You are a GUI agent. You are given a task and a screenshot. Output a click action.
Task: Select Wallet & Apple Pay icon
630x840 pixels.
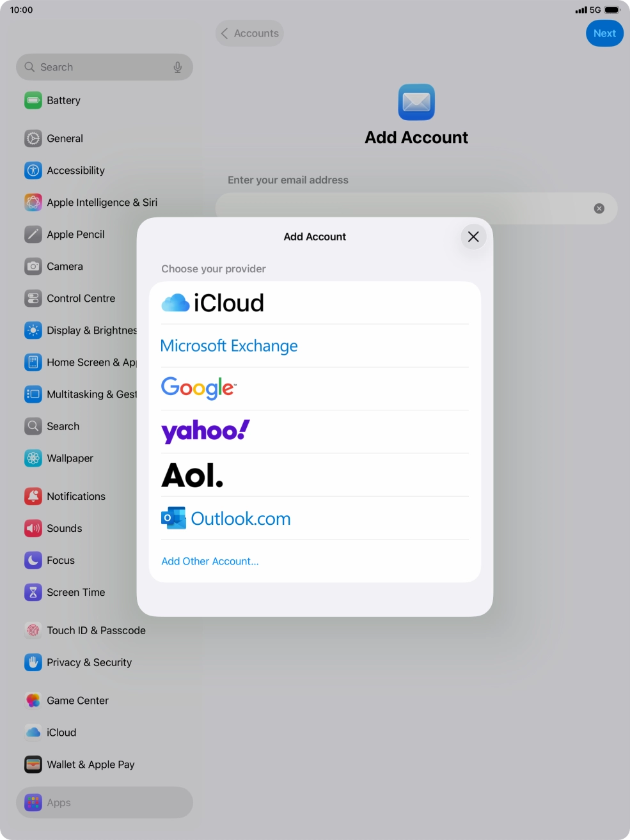coord(33,765)
